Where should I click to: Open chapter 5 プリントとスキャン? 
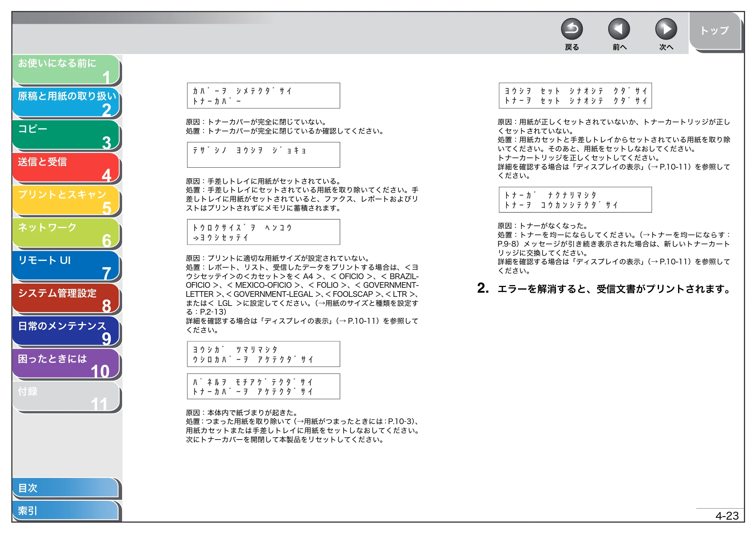pyautogui.click(x=66, y=201)
